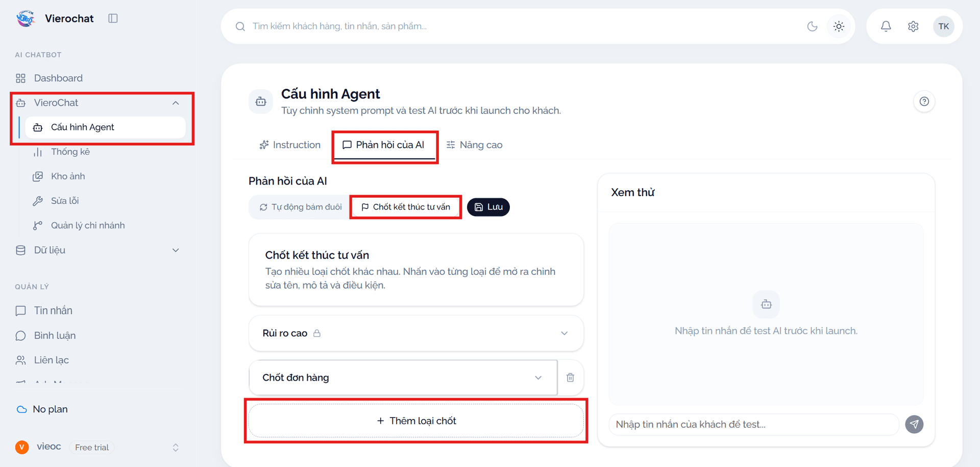
Task: Click Thêm loại chốt button
Action: coord(416,421)
